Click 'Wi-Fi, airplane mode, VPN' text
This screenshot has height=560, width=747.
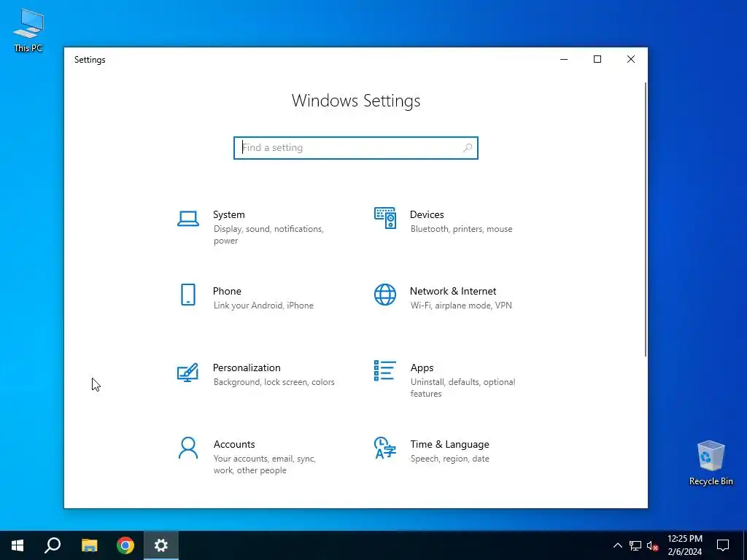(x=461, y=306)
